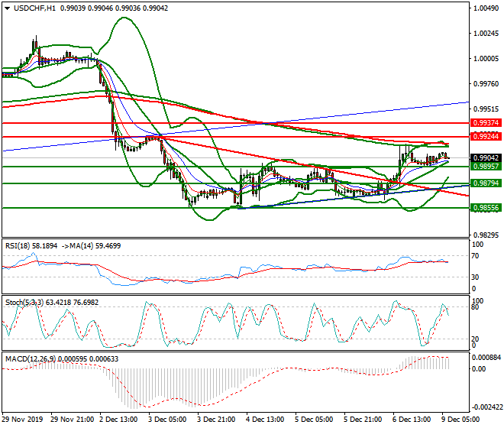Select the 5 Dec 21:00 time axis label

pyautogui.click(x=363, y=420)
